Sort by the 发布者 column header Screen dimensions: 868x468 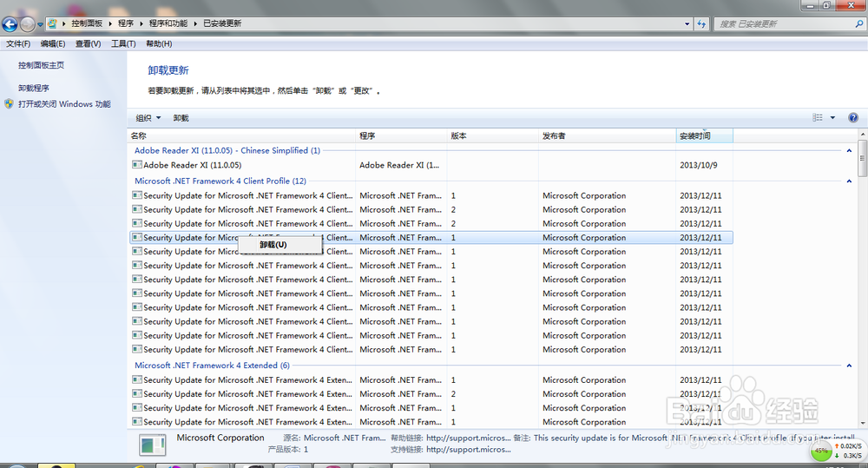(608, 135)
